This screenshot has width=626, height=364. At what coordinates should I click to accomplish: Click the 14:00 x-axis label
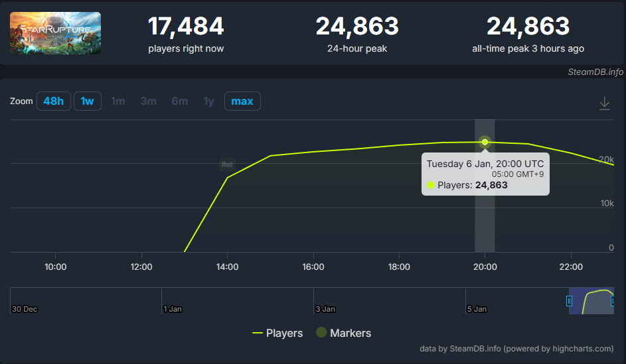[x=227, y=267]
